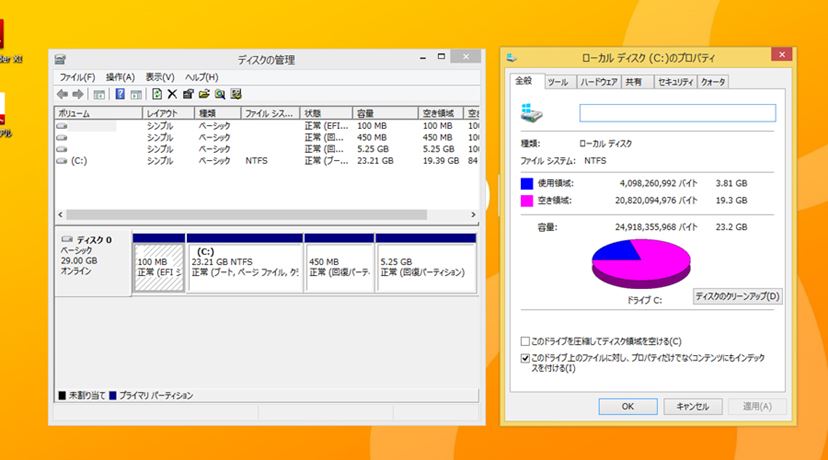Click the drive icon of the 100 MB volume row
This screenshot has height=460, width=828.
(x=62, y=126)
